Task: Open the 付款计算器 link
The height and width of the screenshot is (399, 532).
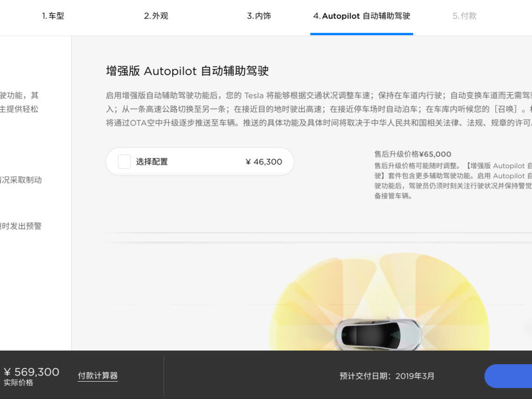Action: 98,376
